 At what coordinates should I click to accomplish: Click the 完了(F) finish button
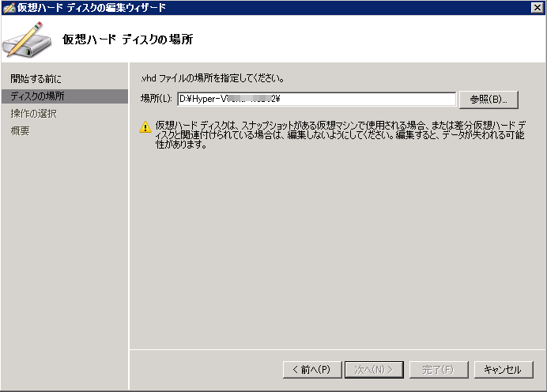(x=439, y=369)
